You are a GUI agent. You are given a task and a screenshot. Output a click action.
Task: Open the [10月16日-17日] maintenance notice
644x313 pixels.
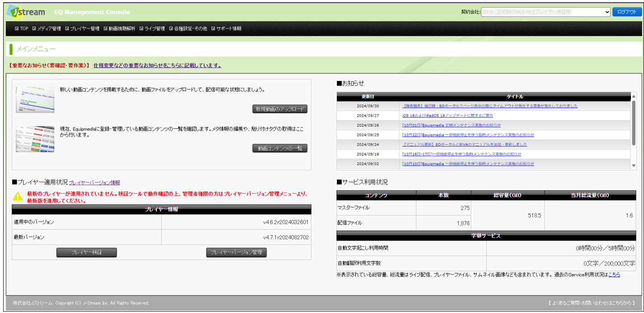(462, 154)
